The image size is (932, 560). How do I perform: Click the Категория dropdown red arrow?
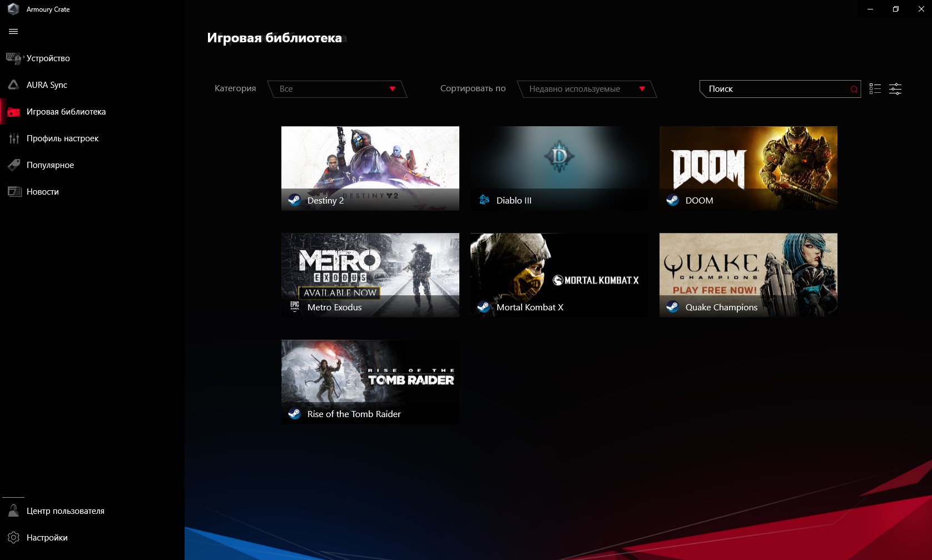(392, 89)
